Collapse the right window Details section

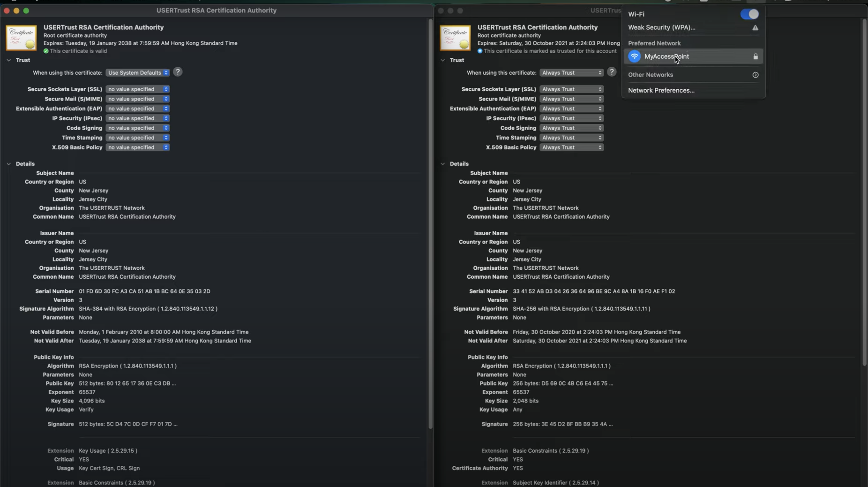pos(443,164)
